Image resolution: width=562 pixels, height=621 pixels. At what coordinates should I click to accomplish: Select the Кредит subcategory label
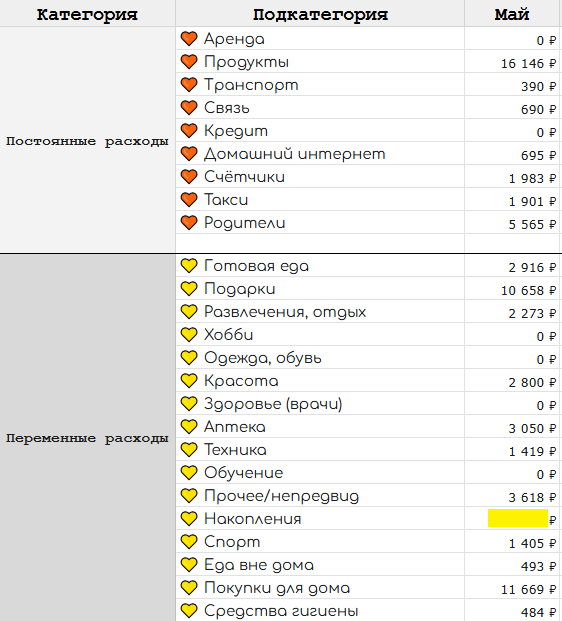[x=236, y=131]
